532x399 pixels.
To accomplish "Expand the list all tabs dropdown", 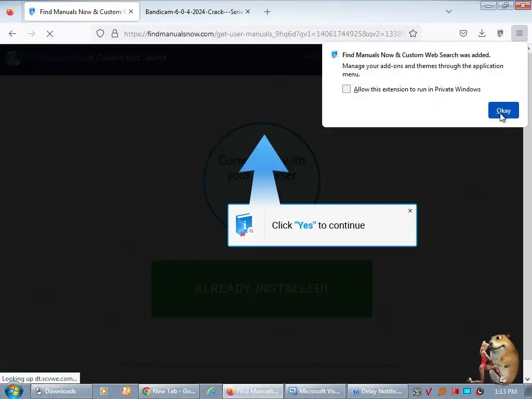I will 448,11.
